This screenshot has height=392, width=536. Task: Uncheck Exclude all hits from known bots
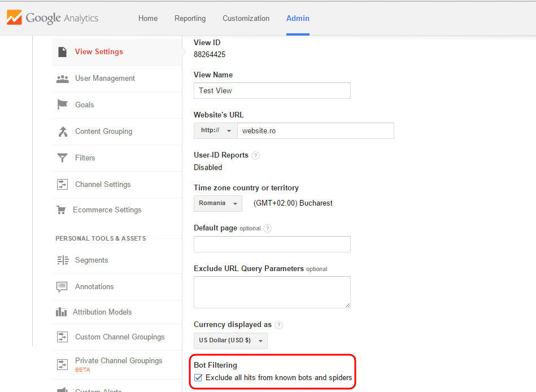click(198, 378)
